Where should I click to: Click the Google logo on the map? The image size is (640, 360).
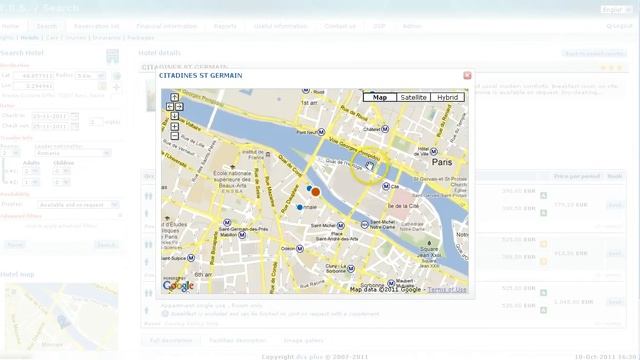tap(178, 286)
